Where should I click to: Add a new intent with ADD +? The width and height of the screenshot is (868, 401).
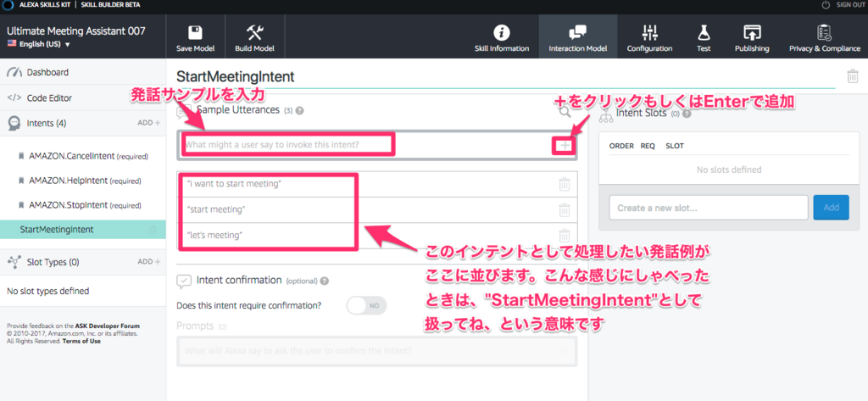[149, 123]
